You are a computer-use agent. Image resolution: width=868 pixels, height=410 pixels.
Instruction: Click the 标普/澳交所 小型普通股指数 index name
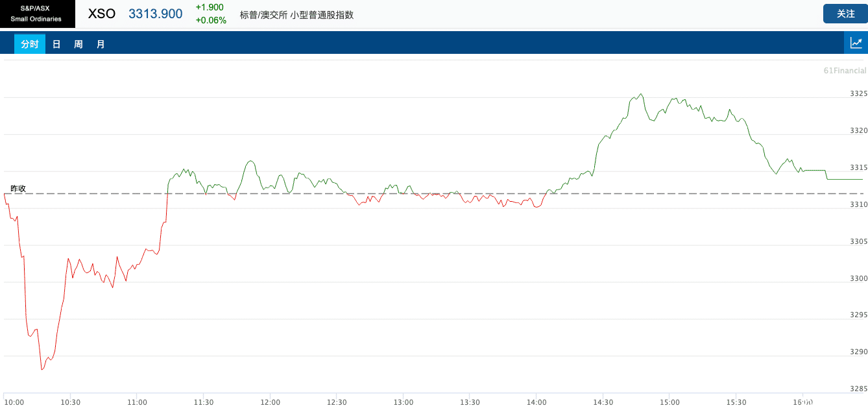[297, 14]
